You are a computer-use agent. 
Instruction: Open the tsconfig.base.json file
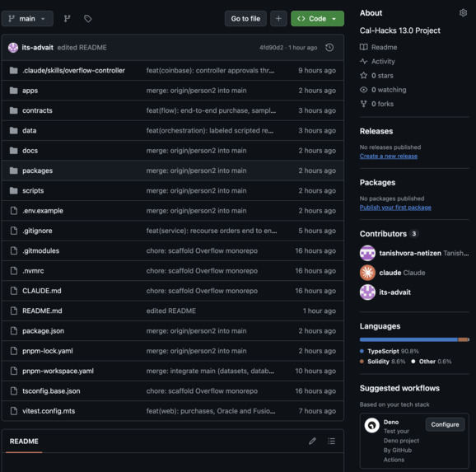point(51,391)
